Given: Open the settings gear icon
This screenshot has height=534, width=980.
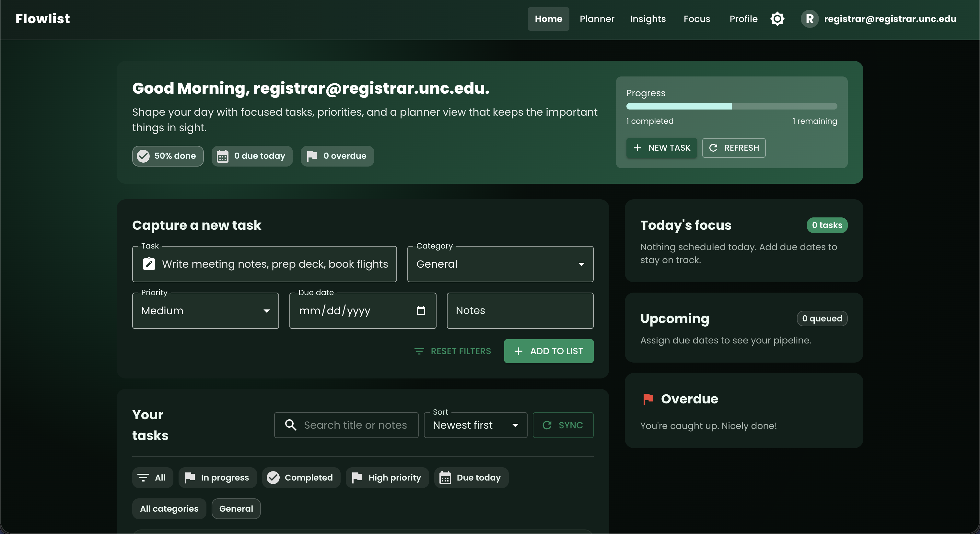Looking at the screenshot, I should [x=777, y=19].
